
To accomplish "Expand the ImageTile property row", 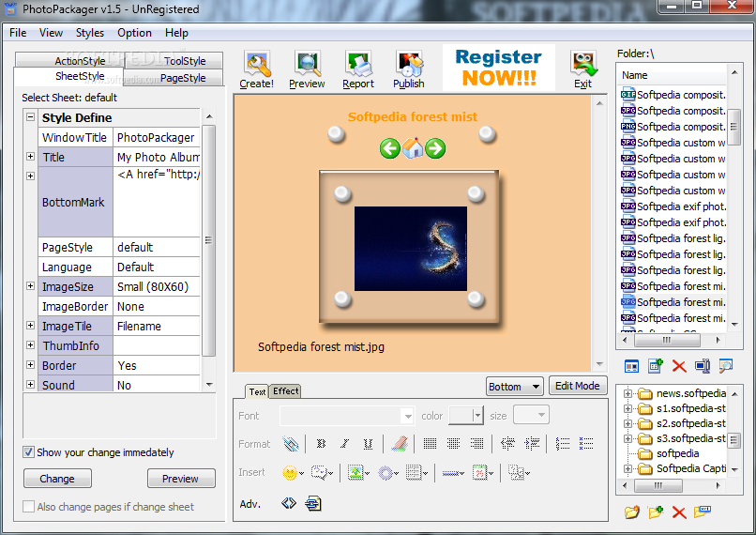I will 30,325.
